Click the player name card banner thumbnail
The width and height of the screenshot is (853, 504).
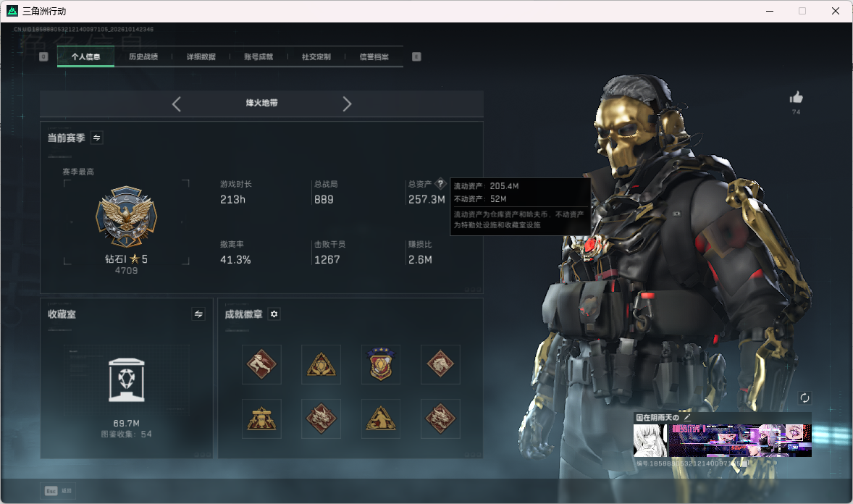pyautogui.click(x=740, y=440)
